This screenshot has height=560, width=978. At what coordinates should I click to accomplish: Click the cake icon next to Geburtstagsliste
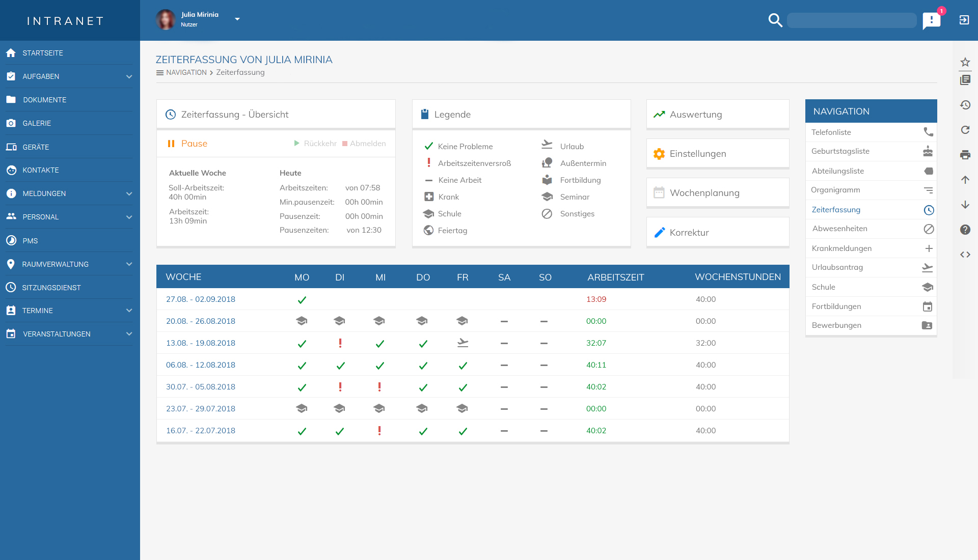pos(928,151)
